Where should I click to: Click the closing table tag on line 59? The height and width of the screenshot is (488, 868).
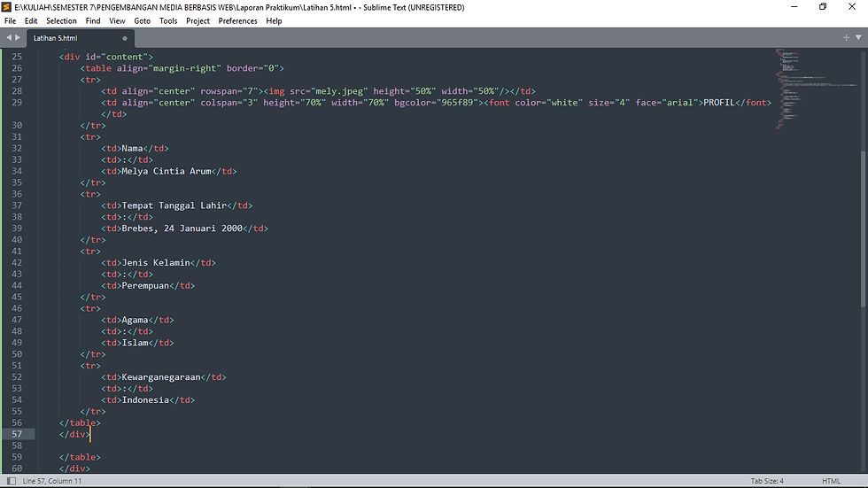pyautogui.click(x=80, y=458)
